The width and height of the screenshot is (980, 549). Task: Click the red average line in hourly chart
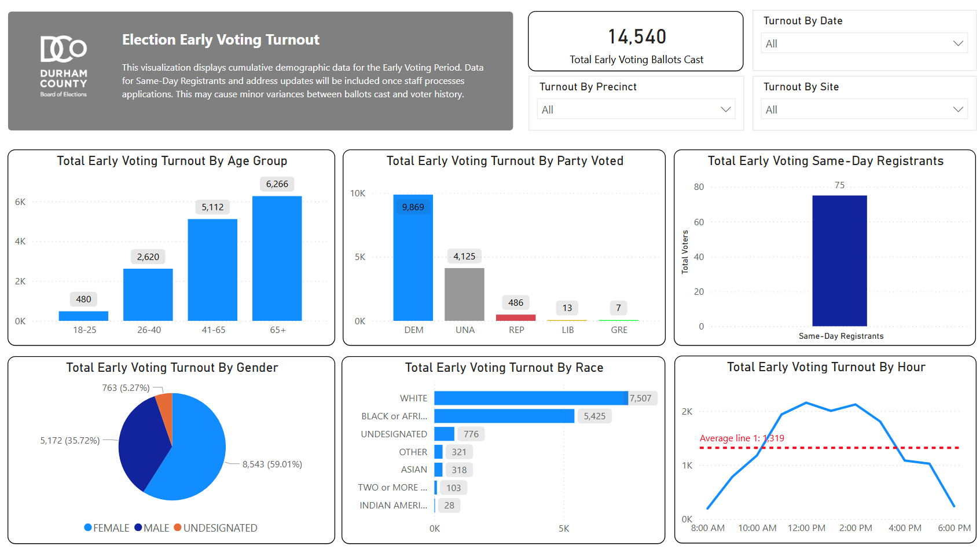click(839, 448)
